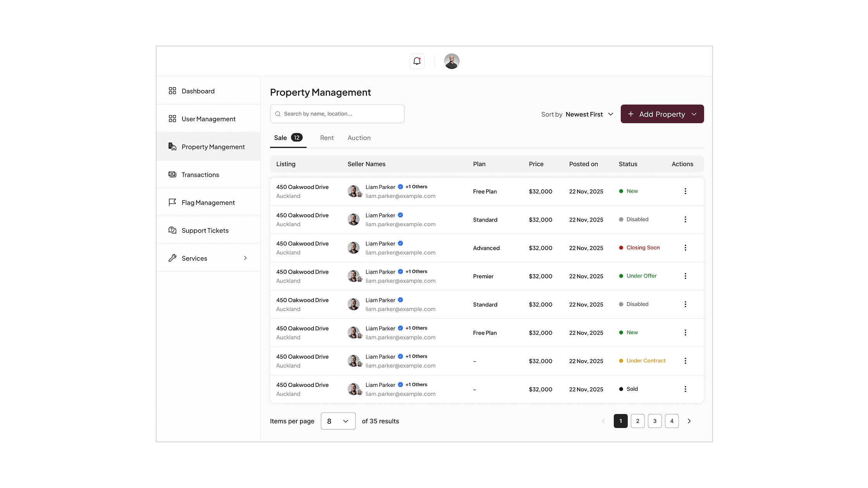The image size is (868, 488).
Task: Click the Price column header
Action: pyautogui.click(x=536, y=164)
